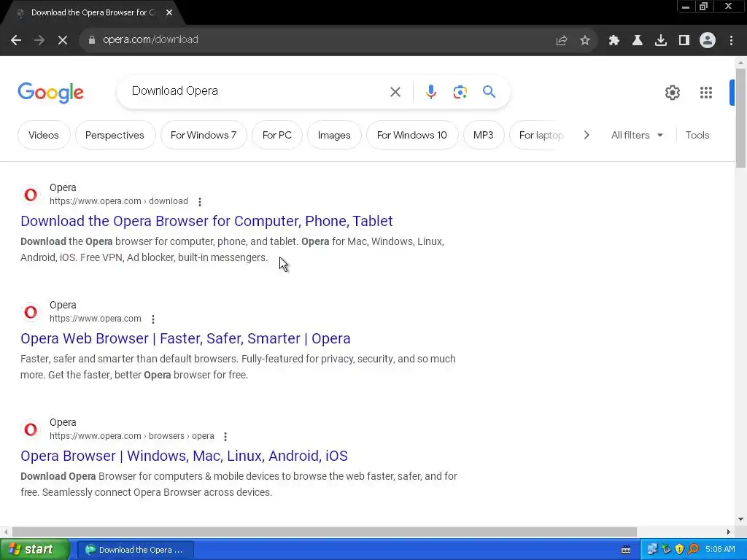Select the Videos filter chip
Viewport: 747px width, 560px height.
44,135
